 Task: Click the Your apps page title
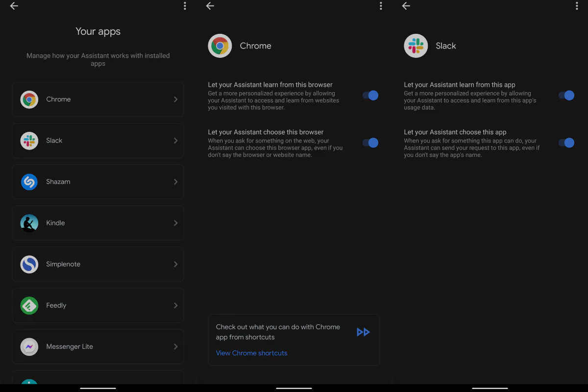pos(98,31)
